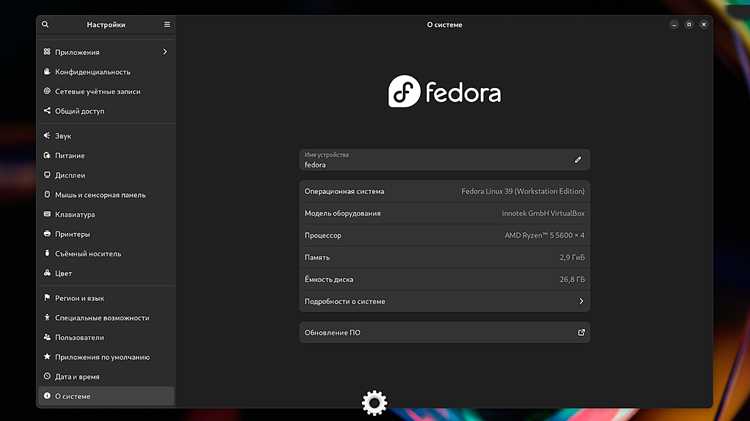
Task: Click the Fedora logo
Action: point(444,91)
